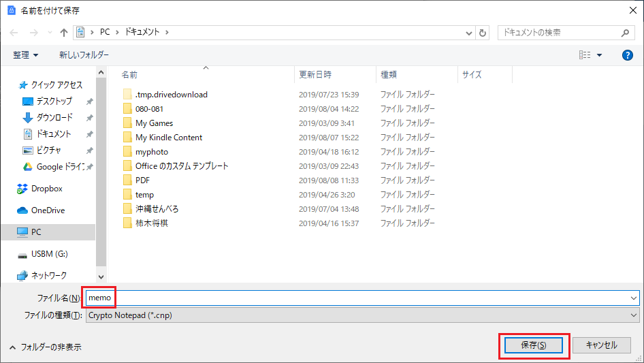Click the pin icon beside ダウンロード
The width and height of the screenshot is (644, 363).
(x=90, y=118)
